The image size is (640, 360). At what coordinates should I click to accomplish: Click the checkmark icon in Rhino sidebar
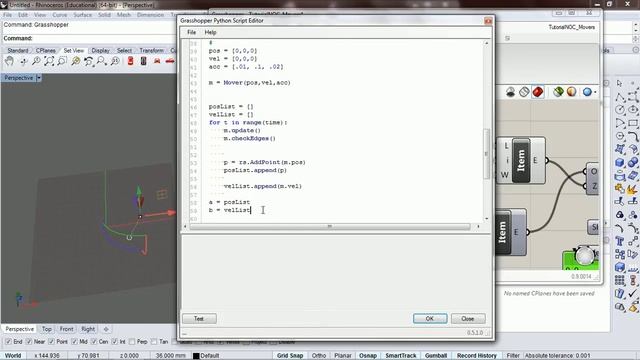click(x=633, y=293)
